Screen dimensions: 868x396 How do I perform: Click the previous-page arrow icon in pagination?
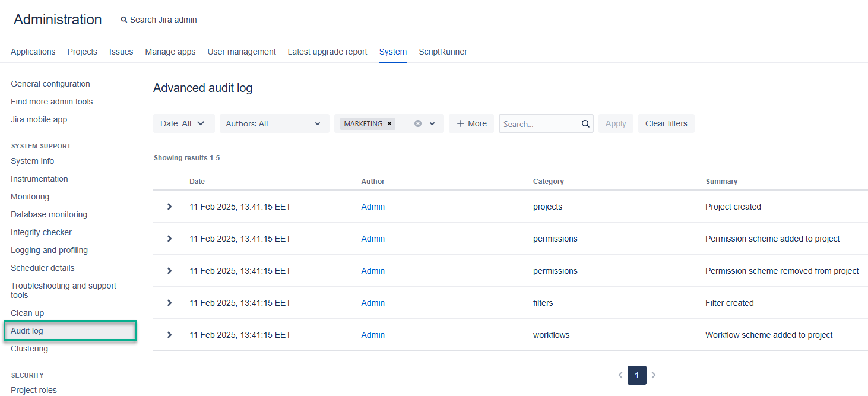point(620,375)
